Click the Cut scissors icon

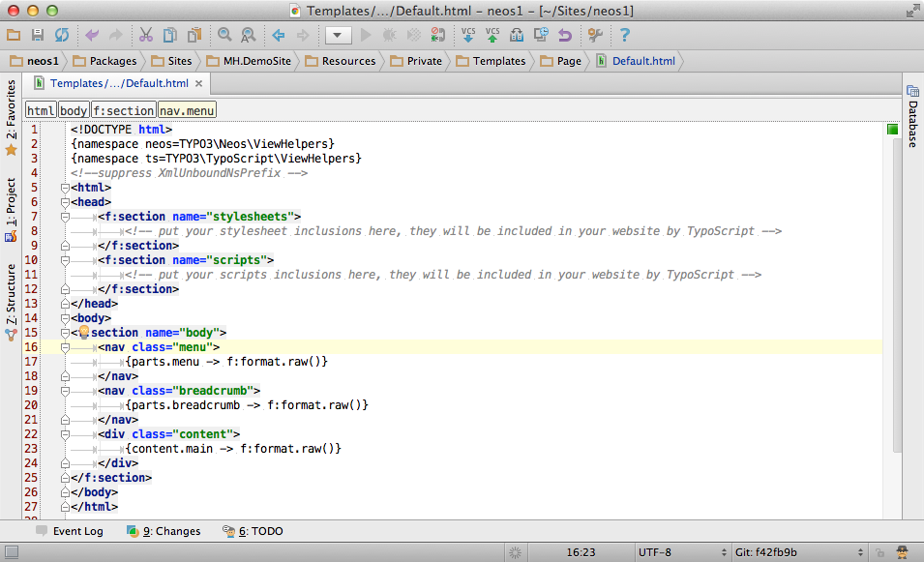click(145, 36)
